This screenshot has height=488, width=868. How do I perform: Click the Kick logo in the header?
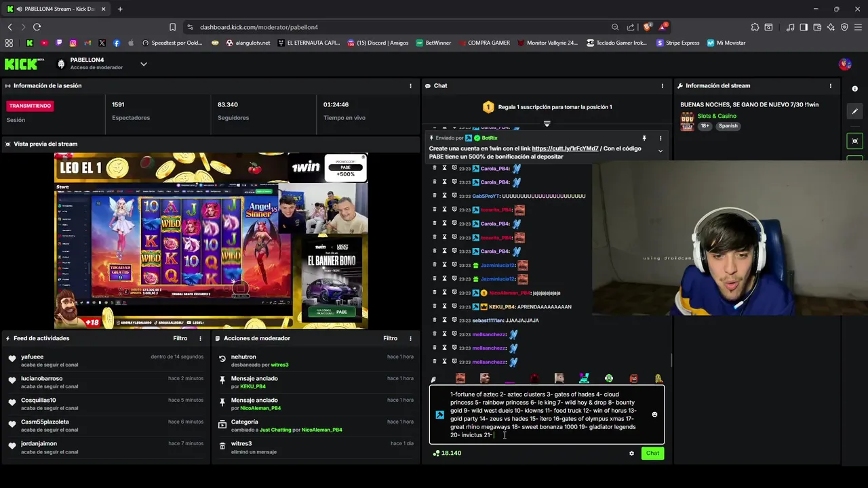pyautogui.click(x=24, y=64)
